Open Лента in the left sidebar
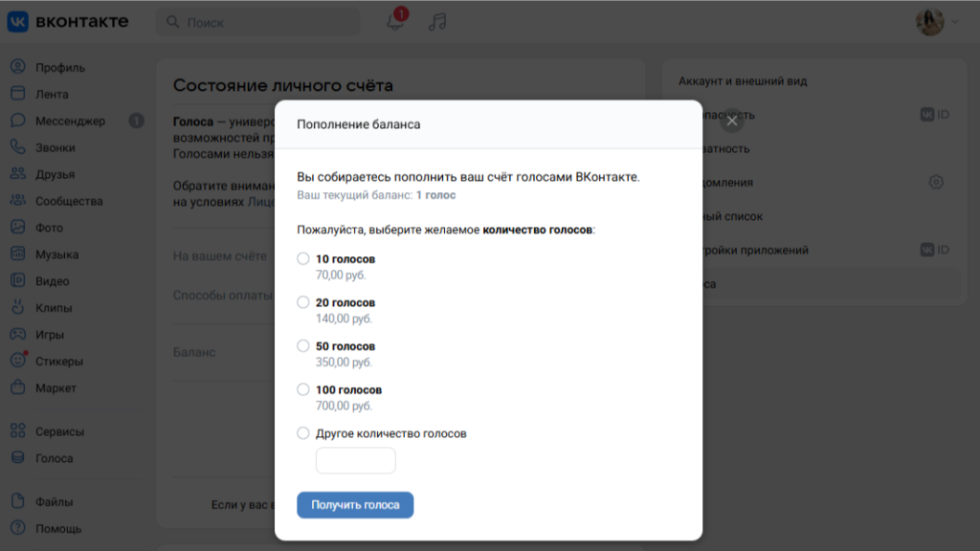 pos(52,95)
